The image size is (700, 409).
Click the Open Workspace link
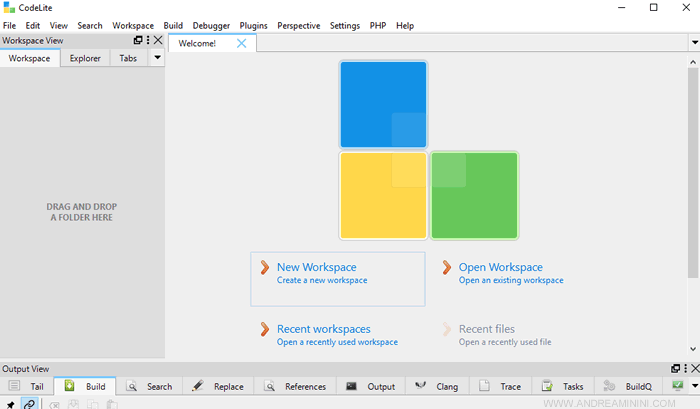[500, 267]
